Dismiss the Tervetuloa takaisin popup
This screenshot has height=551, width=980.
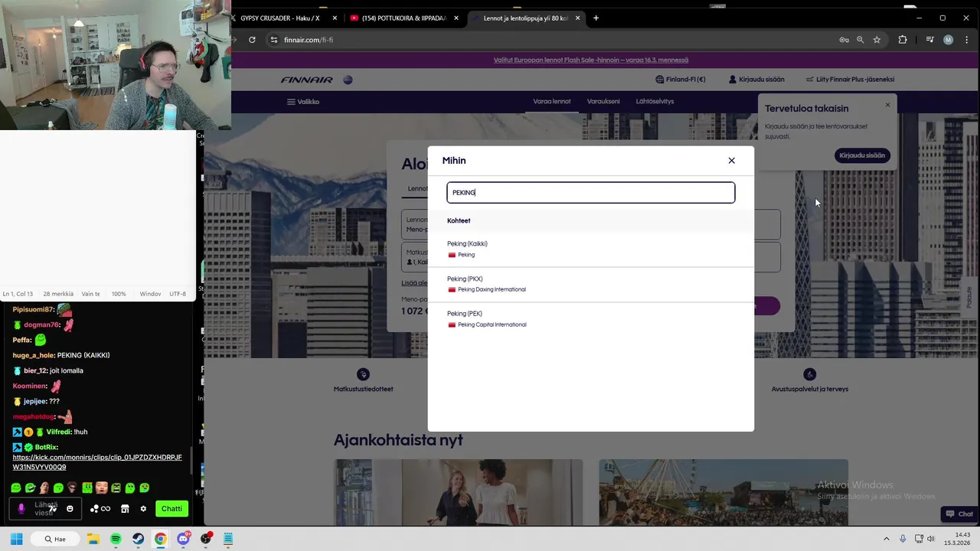887,105
